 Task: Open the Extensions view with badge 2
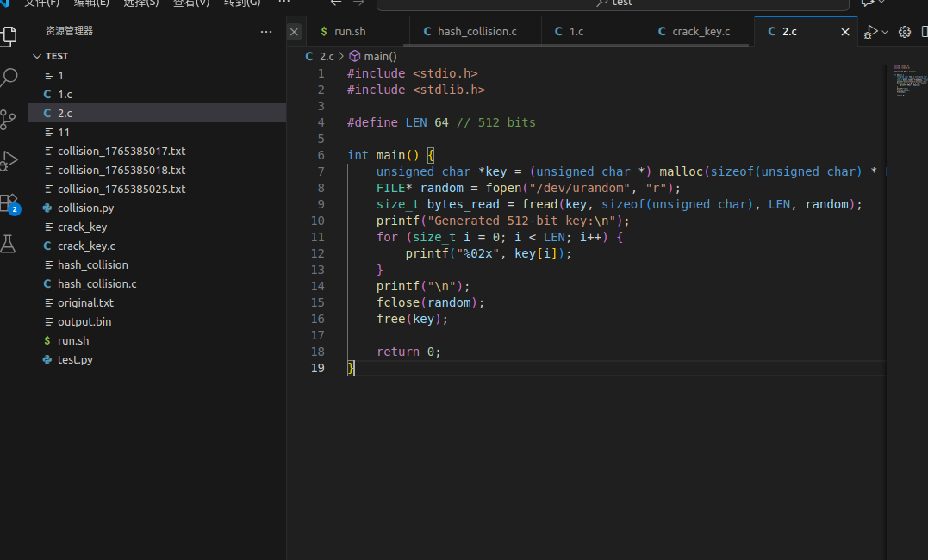pos(10,203)
